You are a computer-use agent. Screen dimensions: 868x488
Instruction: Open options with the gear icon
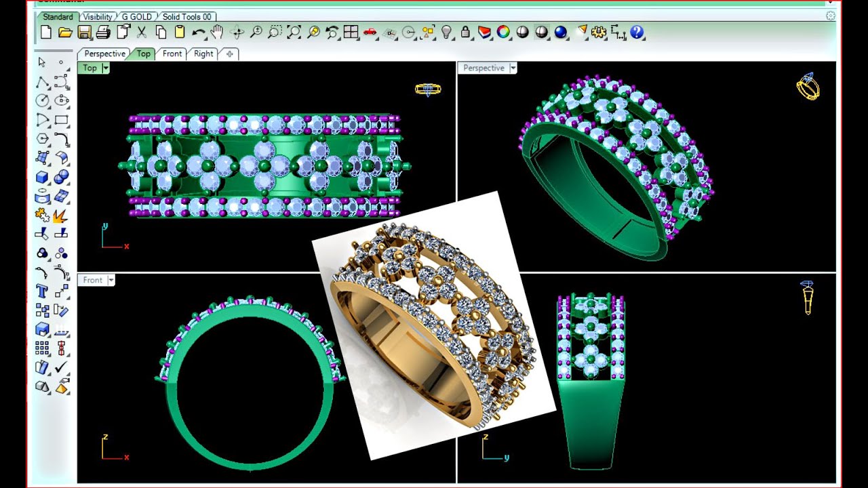[598, 32]
